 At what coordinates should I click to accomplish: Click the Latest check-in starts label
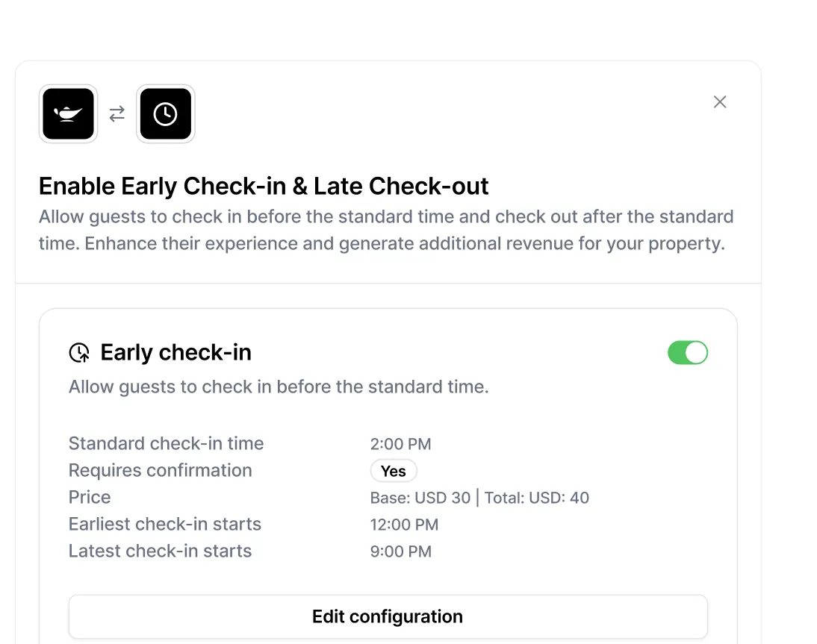click(160, 551)
